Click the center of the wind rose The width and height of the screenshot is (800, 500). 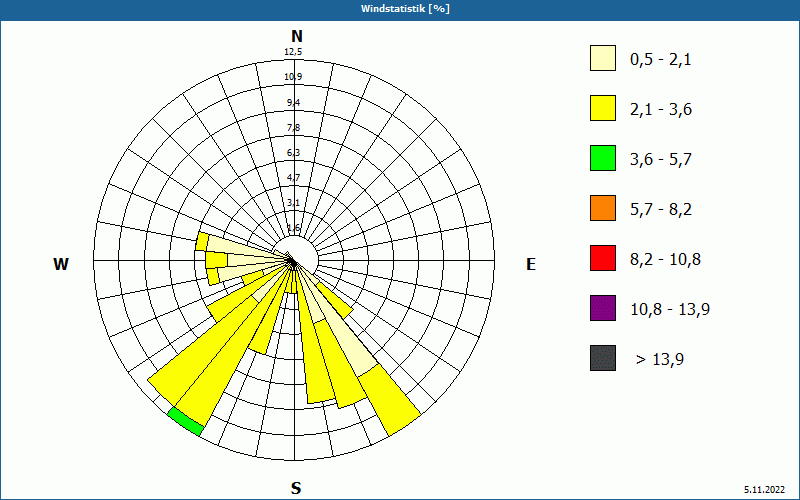tap(294, 261)
